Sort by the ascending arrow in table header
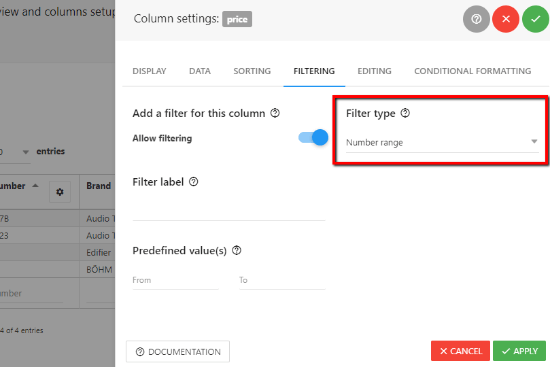550x367 pixels. pyautogui.click(x=35, y=186)
